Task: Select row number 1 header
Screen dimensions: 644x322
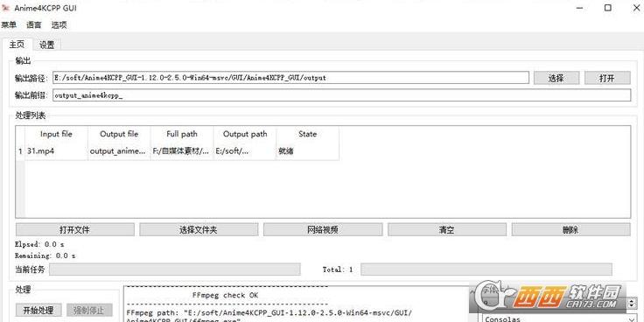Action: [x=20, y=151]
